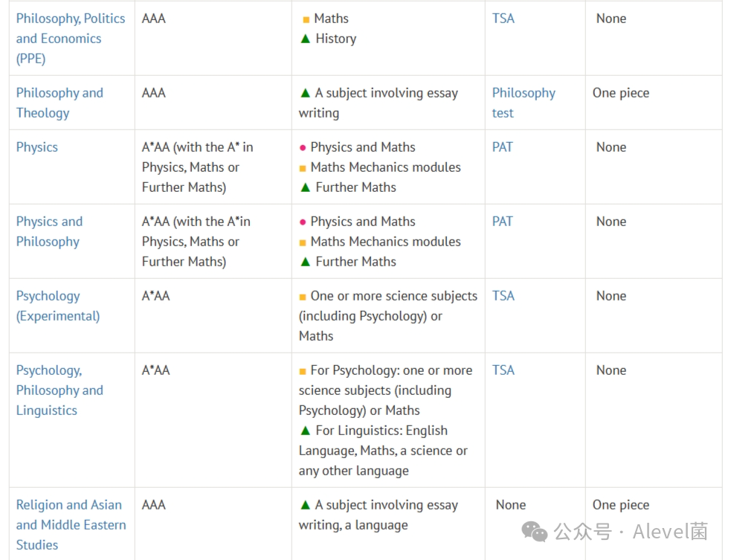Click the TSA link in the Psychology, Philosophy and Linguistics row

[x=503, y=370]
